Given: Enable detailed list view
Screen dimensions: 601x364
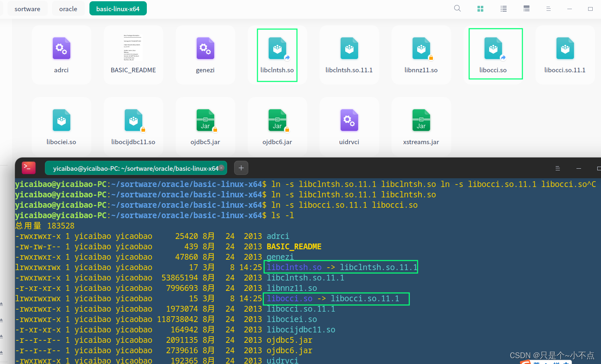Looking at the screenshot, I should pyautogui.click(x=526, y=8).
